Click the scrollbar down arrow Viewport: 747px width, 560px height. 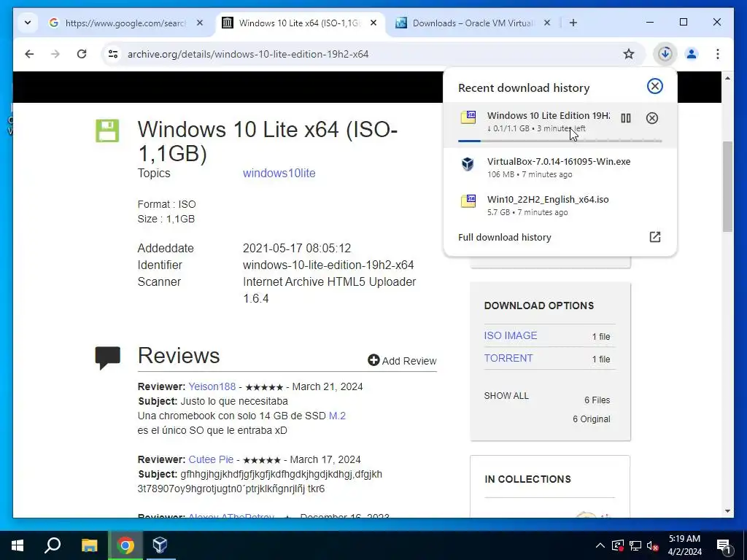727,511
